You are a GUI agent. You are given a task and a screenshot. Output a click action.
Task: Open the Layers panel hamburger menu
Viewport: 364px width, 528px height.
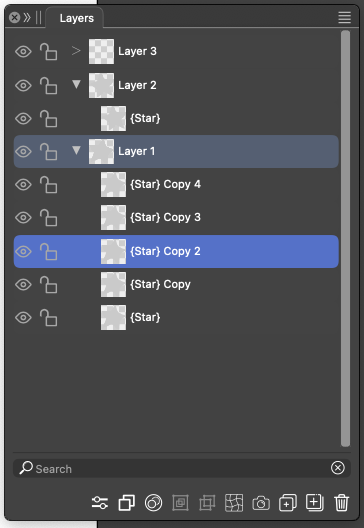tap(344, 18)
